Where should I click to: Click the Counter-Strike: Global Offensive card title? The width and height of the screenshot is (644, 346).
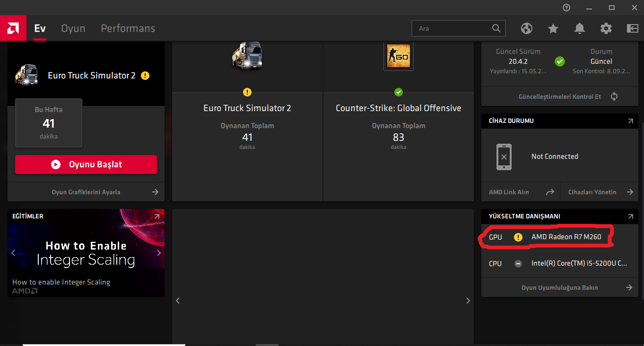pos(399,108)
